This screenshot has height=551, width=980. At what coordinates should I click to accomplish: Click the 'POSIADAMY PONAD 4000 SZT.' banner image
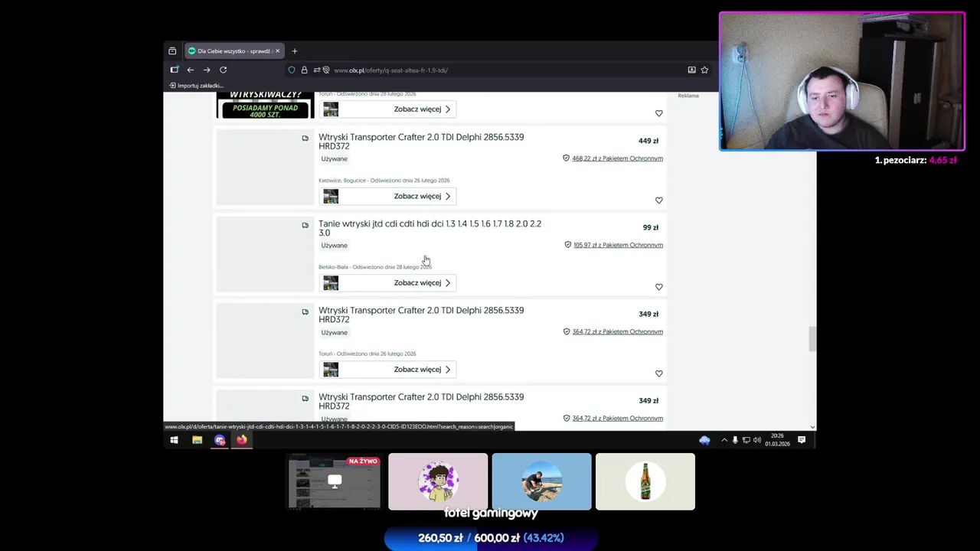pyautogui.click(x=265, y=106)
